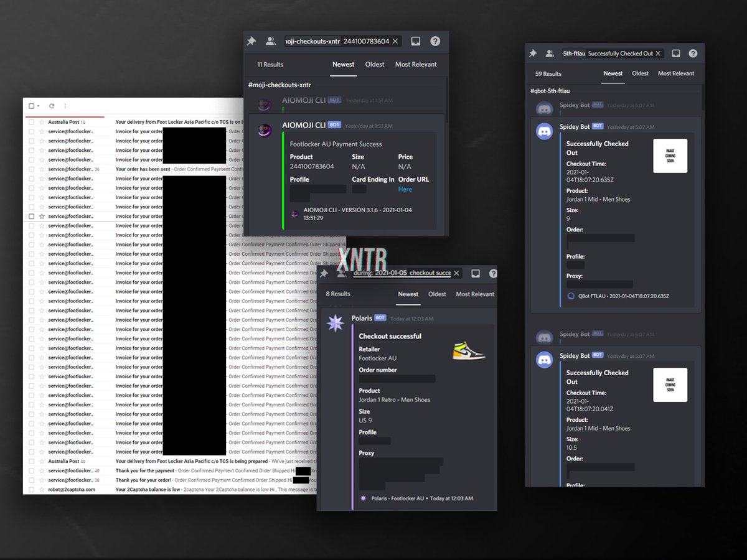This screenshot has height=560, width=747.
Task: Focus the search field in qbot-5th-ftlau panel
Action: [x=612, y=54]
